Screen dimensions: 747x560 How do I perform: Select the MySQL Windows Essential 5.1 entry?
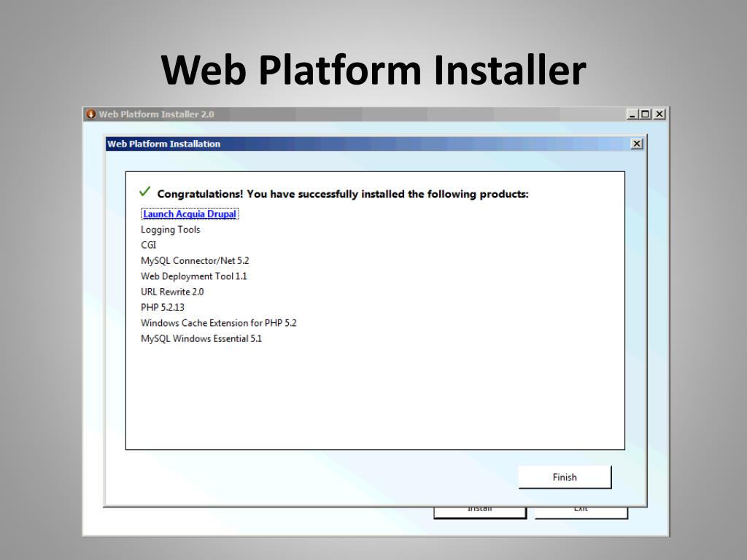201,338
